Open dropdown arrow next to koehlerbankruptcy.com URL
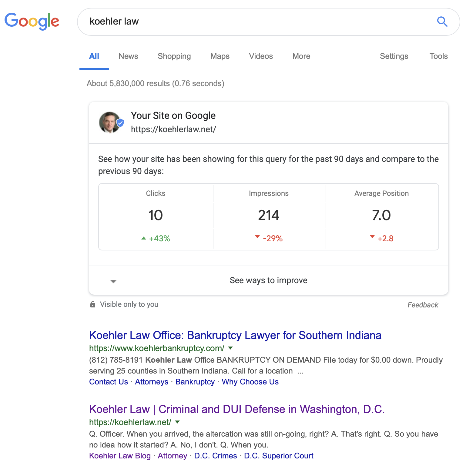This screenshot has height=476, width=476. (x=230, y=348)
